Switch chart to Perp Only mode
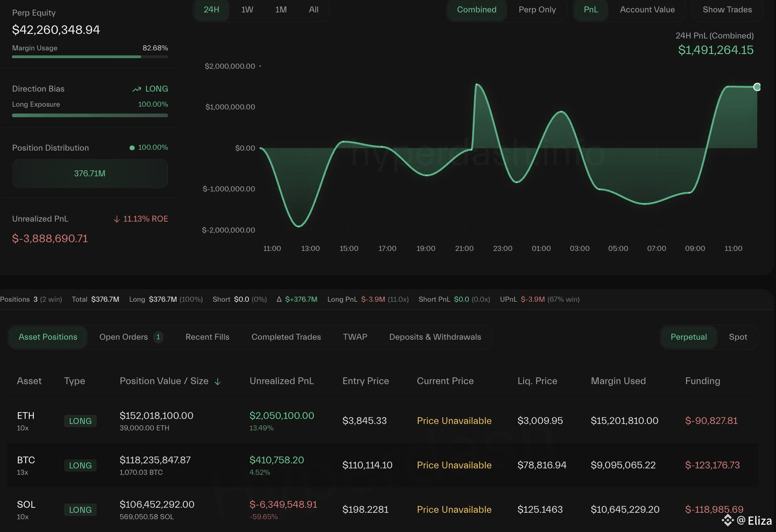 coord(537,10)
